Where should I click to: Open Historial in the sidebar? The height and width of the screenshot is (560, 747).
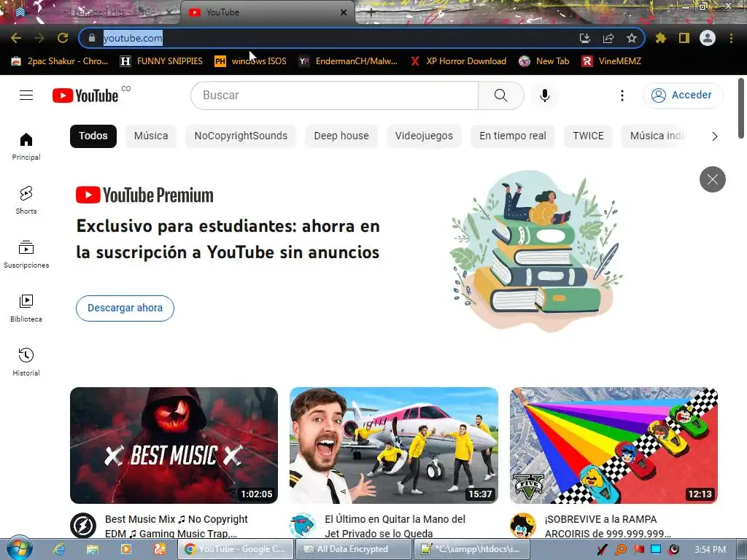[26, 362]
